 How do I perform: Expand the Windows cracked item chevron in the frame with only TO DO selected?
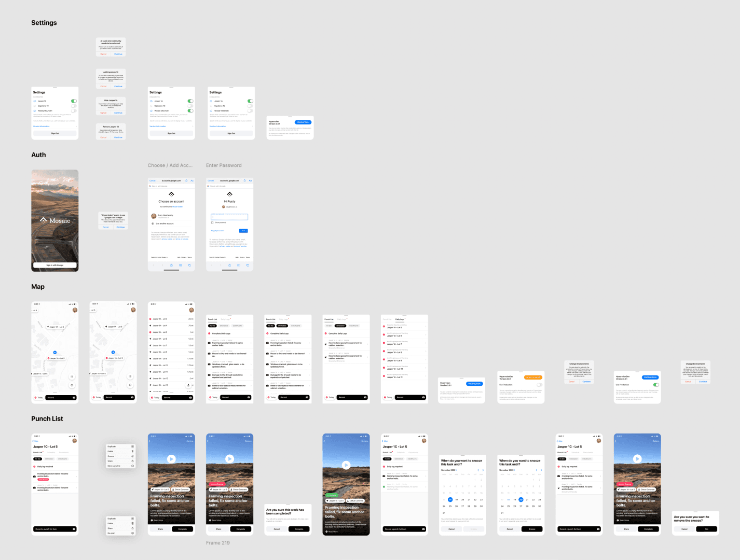click(251, 366)
